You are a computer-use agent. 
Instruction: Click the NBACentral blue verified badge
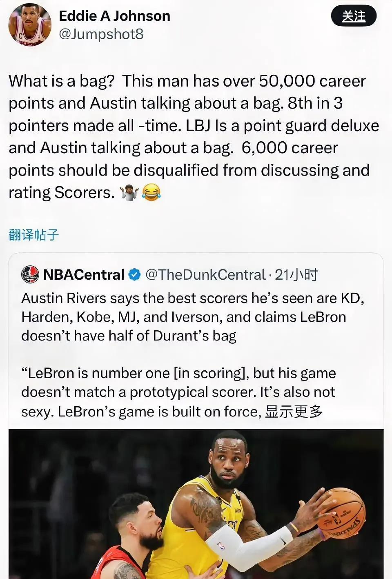(x=134, y=274)
